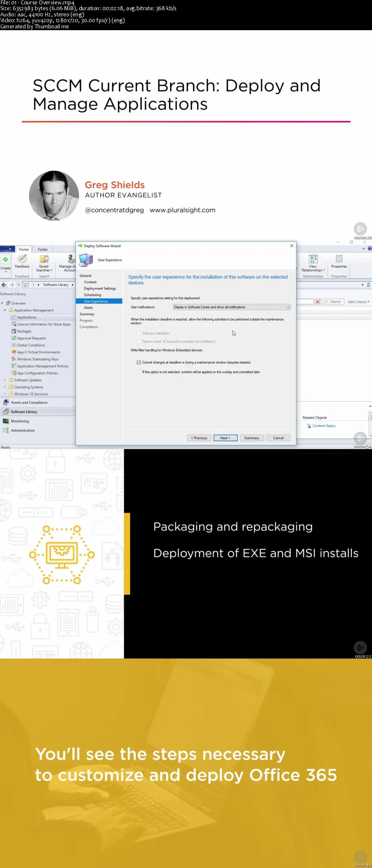The image size is (372, 868).
Task: Open Properties from the ribbon
Action: (339, 261)
